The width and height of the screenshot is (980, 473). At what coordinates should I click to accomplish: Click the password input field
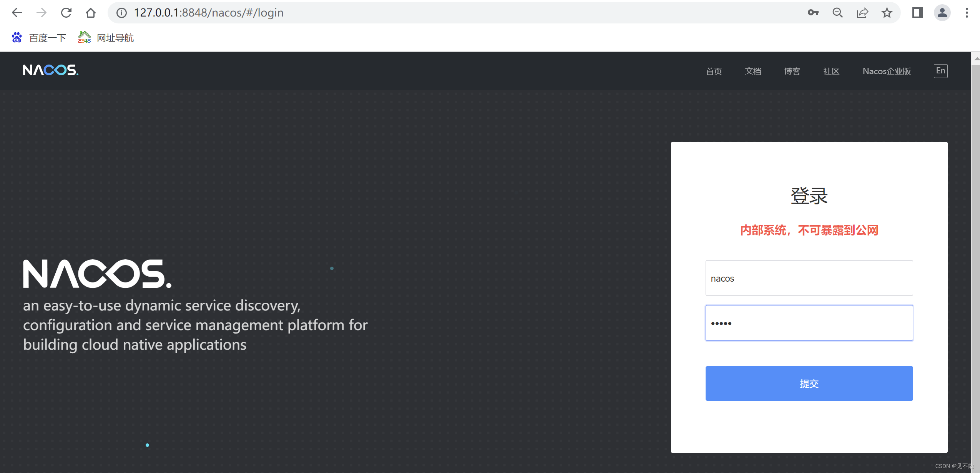(809, 323)
